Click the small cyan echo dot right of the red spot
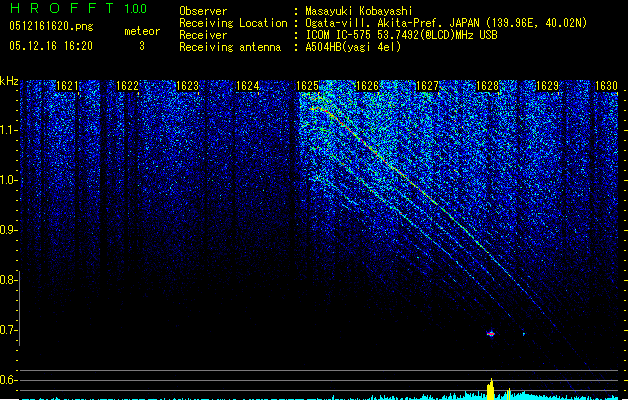Screen dimensions: 629x400 click(x=524, y=333)
